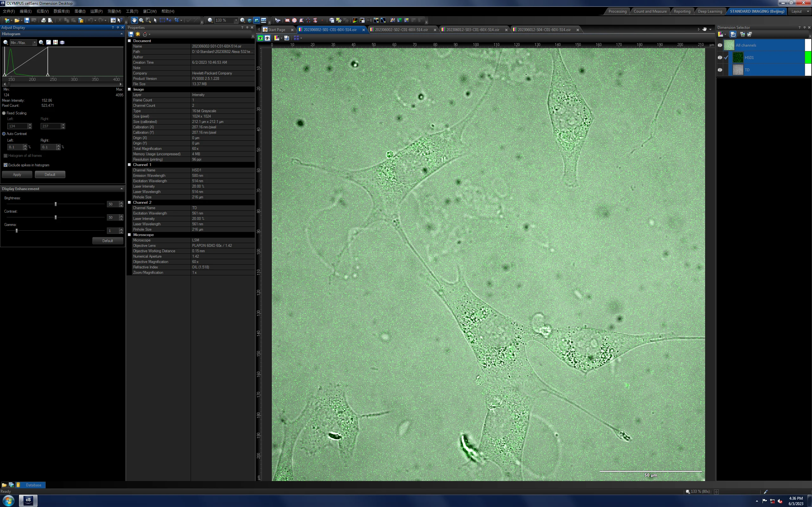Click the Apply button in Histogram panel
Image resolution: width=812 pixels, height=507 pixels.
(17, 174)
